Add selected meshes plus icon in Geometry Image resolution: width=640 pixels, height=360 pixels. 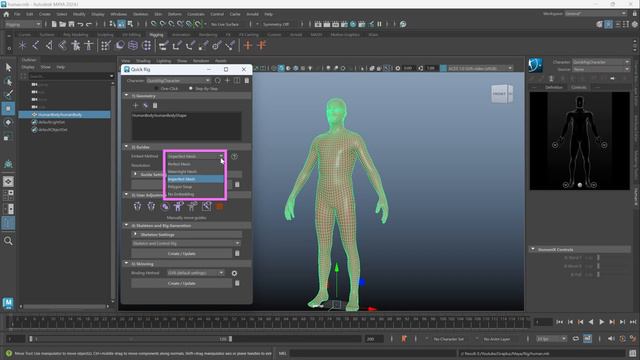(136, 106)
